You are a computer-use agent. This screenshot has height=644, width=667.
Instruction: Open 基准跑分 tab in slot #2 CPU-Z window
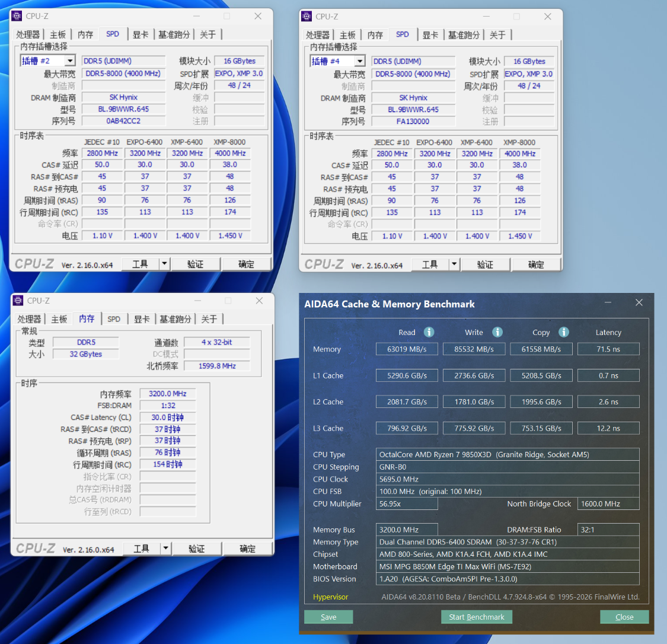tap(174, 34)
